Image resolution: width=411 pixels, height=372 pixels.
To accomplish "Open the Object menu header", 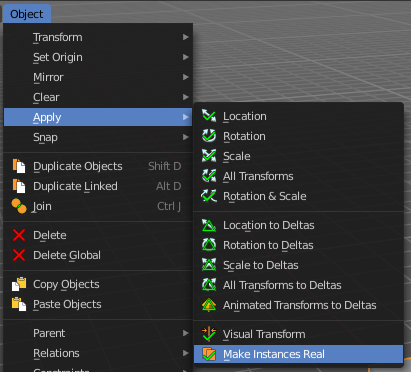I will pos(27,14).
